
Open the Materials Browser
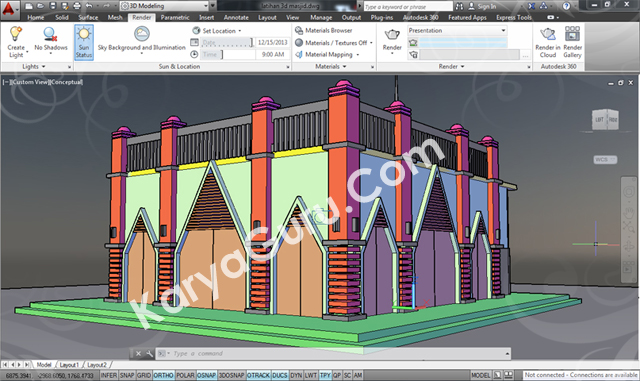(323, 31)
